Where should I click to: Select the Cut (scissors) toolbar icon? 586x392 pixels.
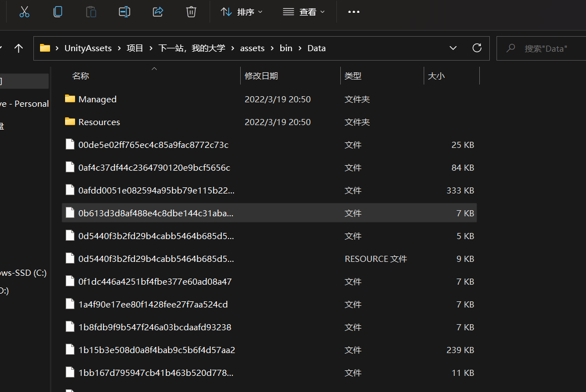tap(24, 11)
